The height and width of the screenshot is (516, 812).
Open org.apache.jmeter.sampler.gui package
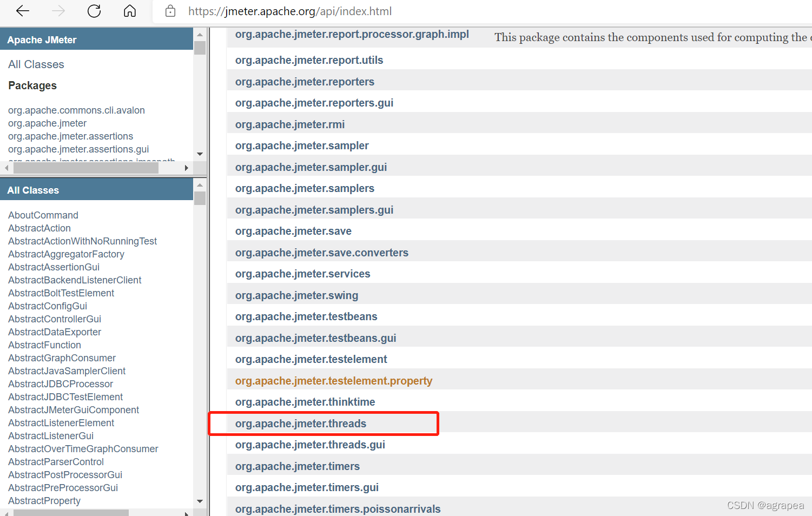tap(311, 167)
